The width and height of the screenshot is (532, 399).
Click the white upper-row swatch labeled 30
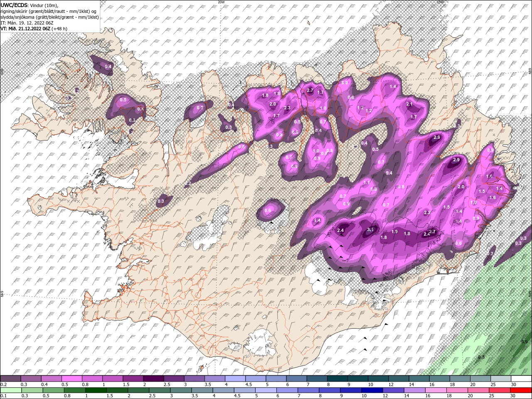(x=521, y=379)
